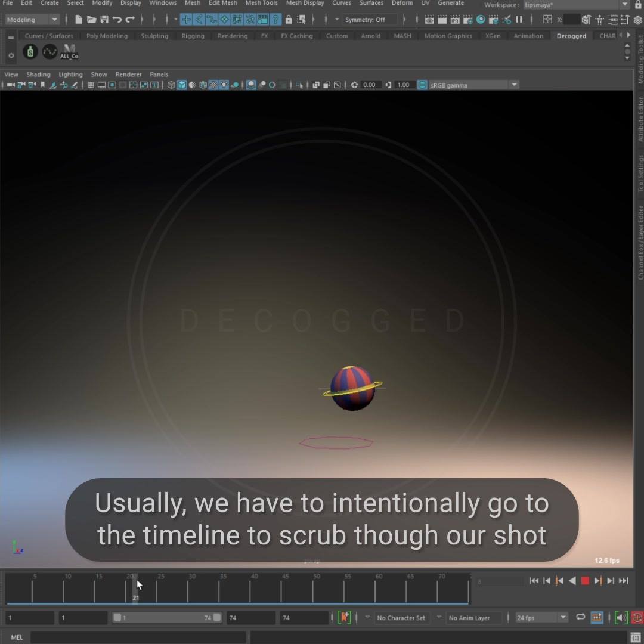The image size is (644, 644).
Task: Click the Select by hierarchy lock icon
Action: (289, 19)
